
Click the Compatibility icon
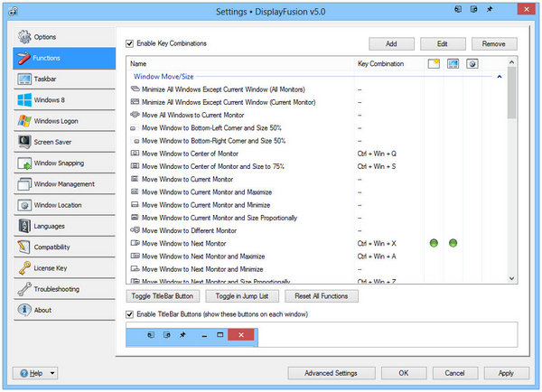(x=24, y=247)
